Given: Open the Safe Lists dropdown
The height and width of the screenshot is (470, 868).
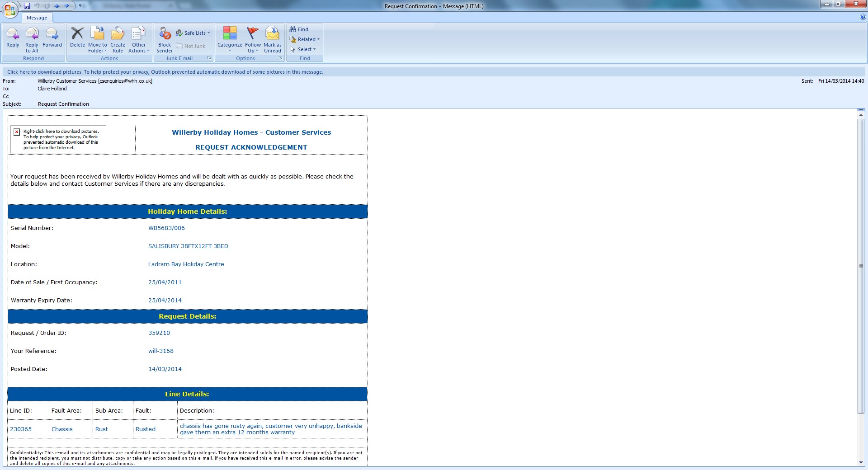Looking at the screenshot, I should pos(193,33).
